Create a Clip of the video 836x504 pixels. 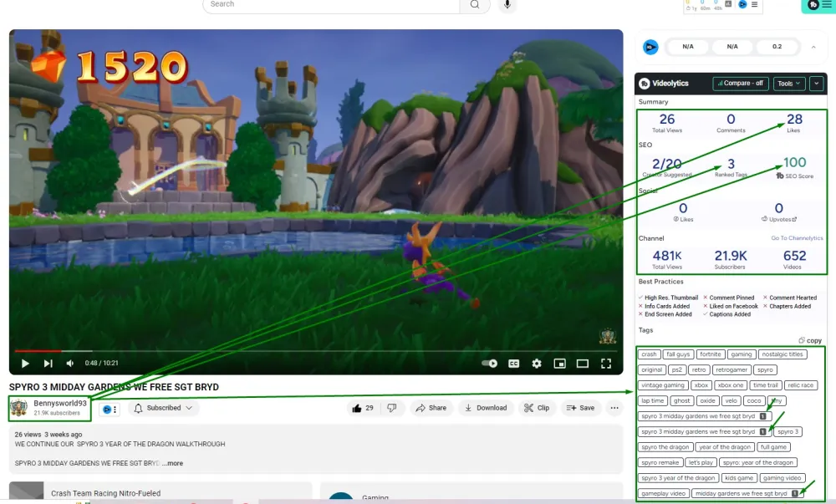(x=537, y=408)
